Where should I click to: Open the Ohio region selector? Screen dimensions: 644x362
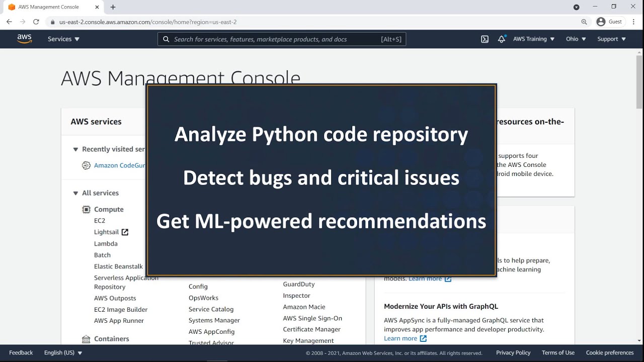tap(576, 39)
